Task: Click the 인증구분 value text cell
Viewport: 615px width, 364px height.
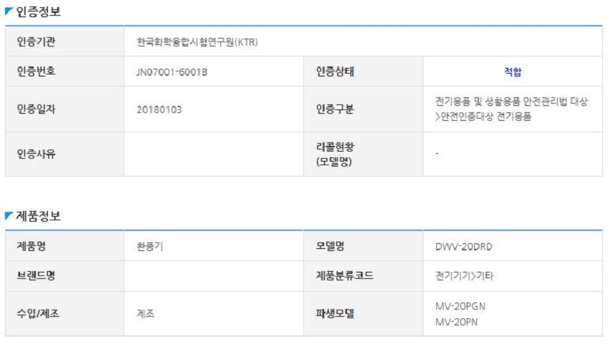Action: pyautogui.click(x=512, y=109)
